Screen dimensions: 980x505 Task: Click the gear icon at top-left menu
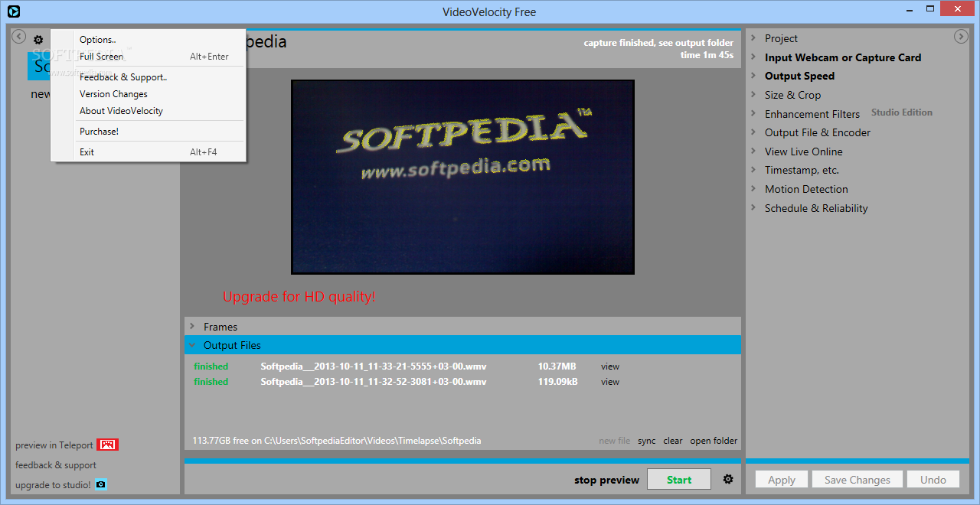(38, 40)
